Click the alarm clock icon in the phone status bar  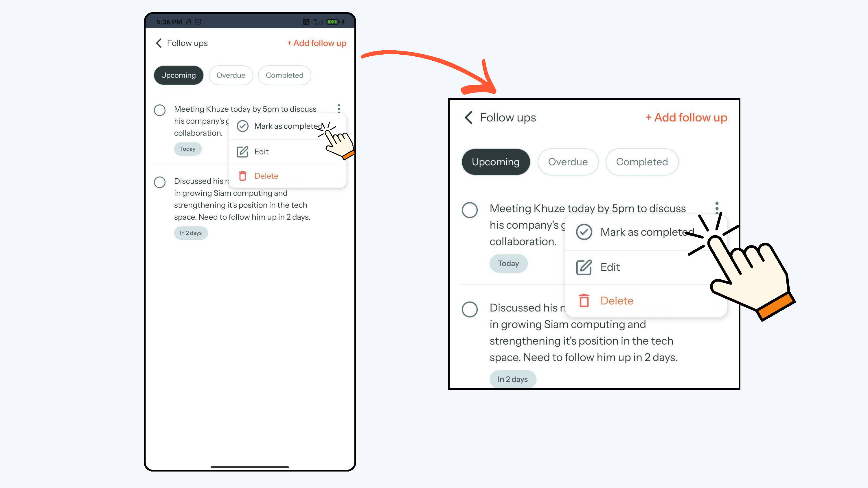click(x=198, y=22)
